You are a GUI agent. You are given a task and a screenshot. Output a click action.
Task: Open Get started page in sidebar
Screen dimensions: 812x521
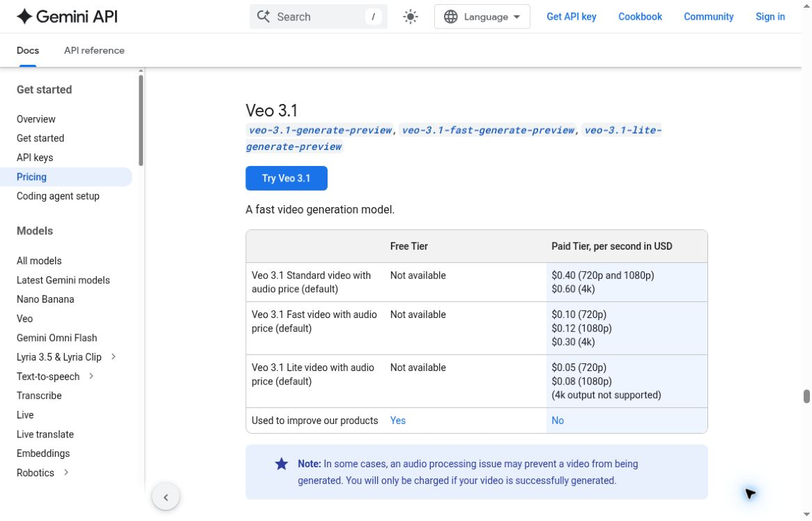[x=40, y=138]
